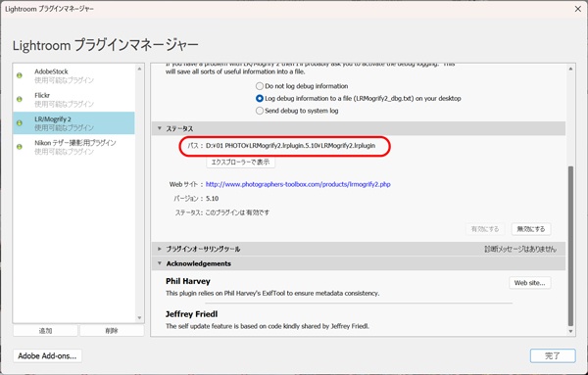
Task: Click the plugin path text D:¥01 PHOTO
Action: click(x=291, y=146)
